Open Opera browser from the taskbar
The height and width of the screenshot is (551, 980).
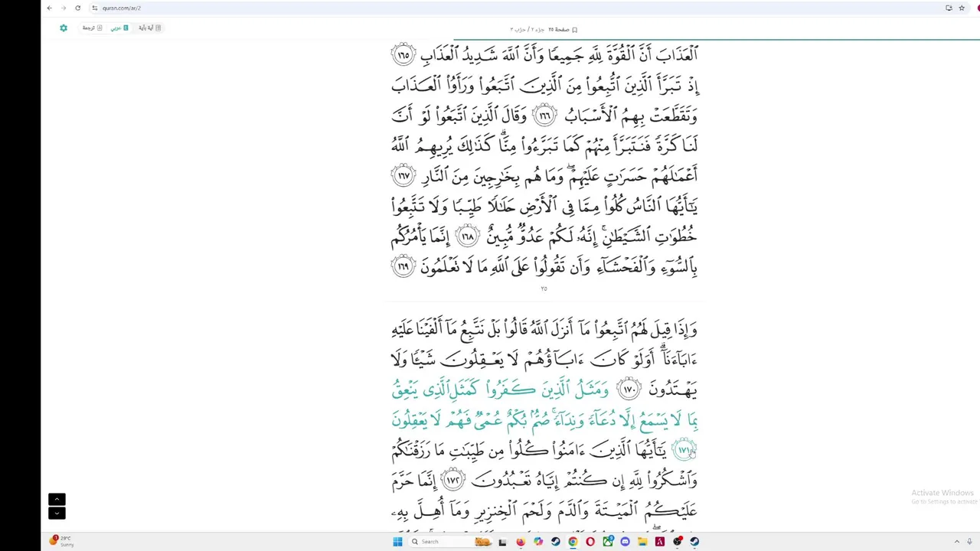tap(590, 542)
